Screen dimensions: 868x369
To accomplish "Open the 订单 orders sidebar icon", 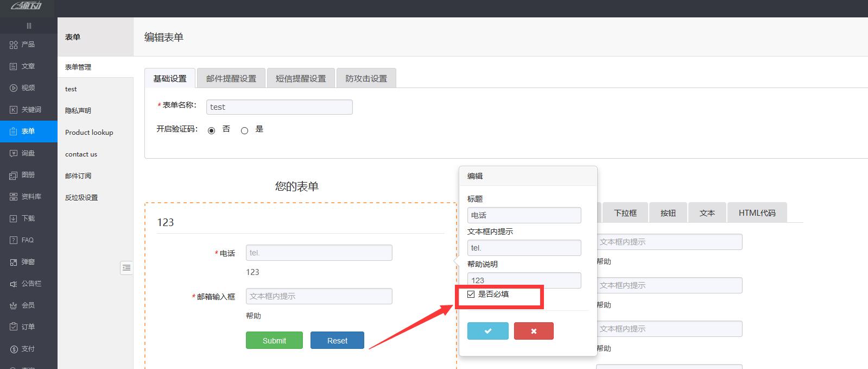I will (x=14, y=327).
